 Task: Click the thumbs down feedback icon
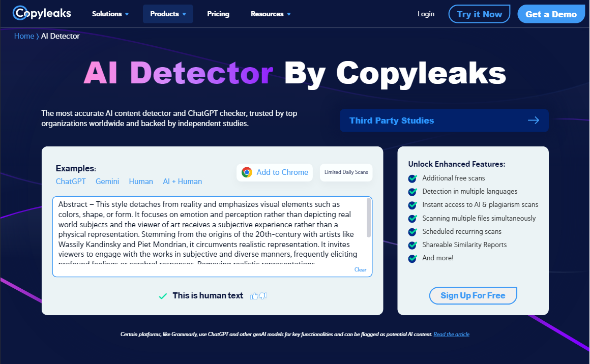[263, 296]
